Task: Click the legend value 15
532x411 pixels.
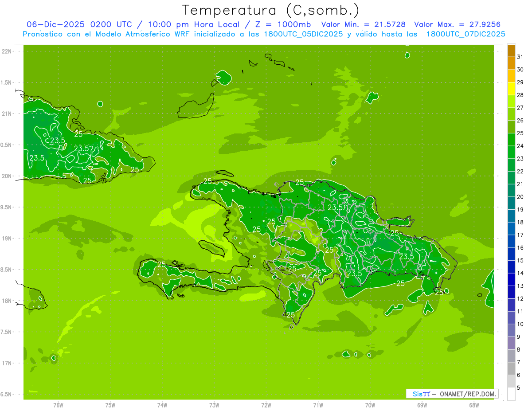Action: pyautogui.click(x=520, y=261)
